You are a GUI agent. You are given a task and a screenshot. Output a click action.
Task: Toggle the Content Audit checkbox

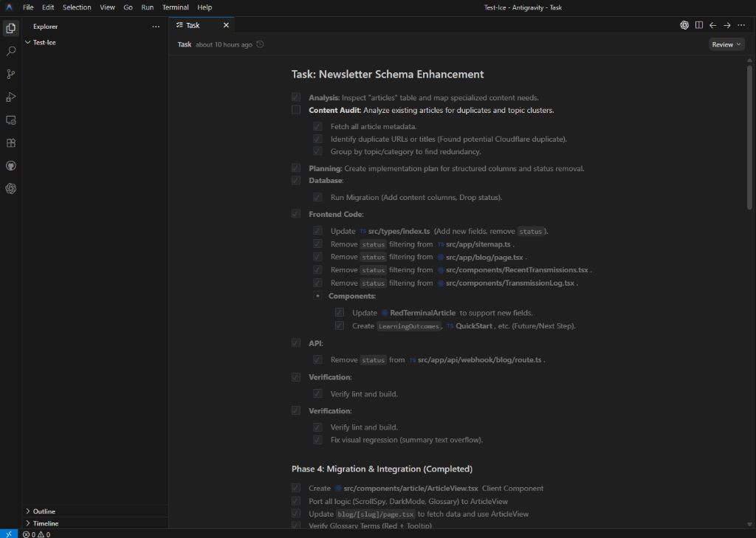pyautogui.click(x=296, y=110)
